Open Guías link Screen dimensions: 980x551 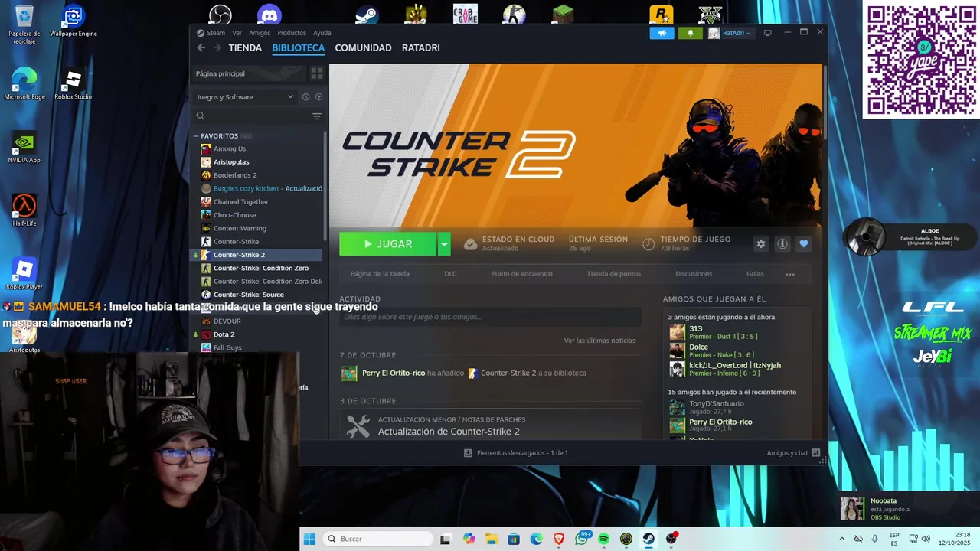[755, 273]
